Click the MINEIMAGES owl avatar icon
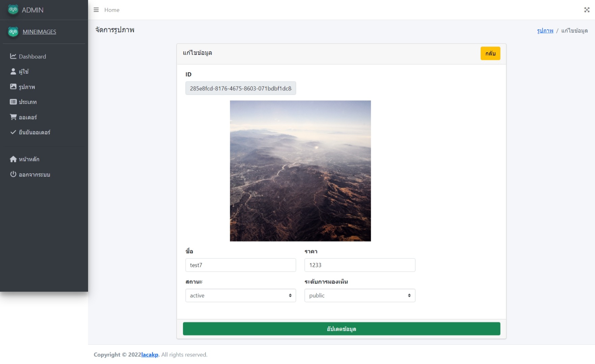This screenshot has width=595, height=364. (13, 32)
